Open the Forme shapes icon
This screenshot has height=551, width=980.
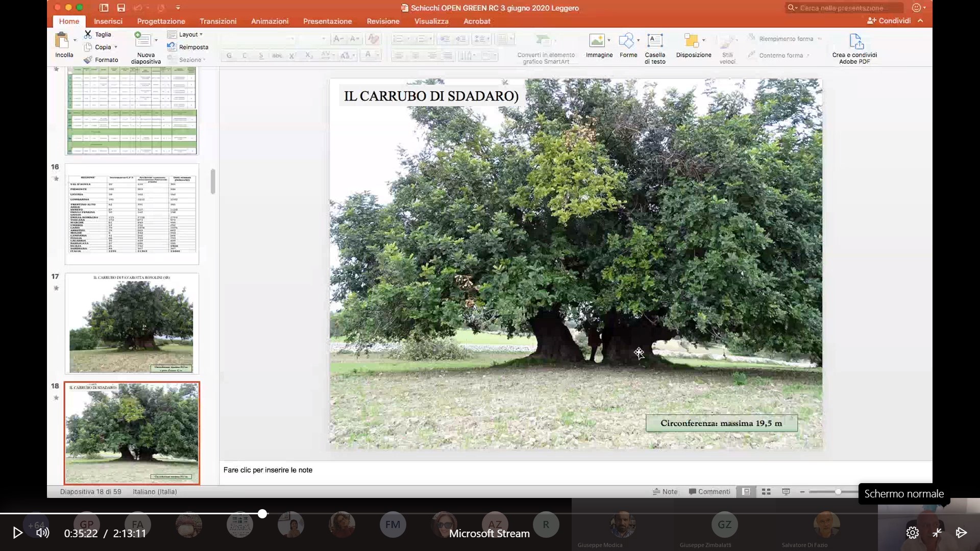click(626, 41)
